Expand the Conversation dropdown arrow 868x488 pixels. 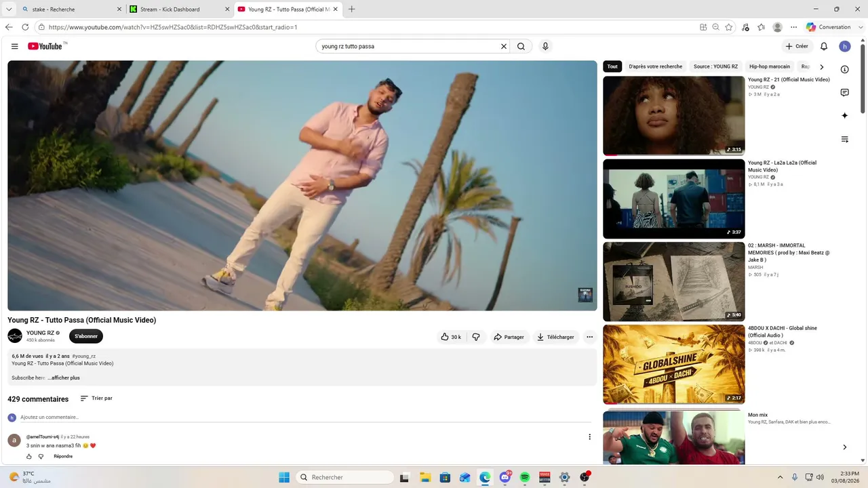(859, 27)
